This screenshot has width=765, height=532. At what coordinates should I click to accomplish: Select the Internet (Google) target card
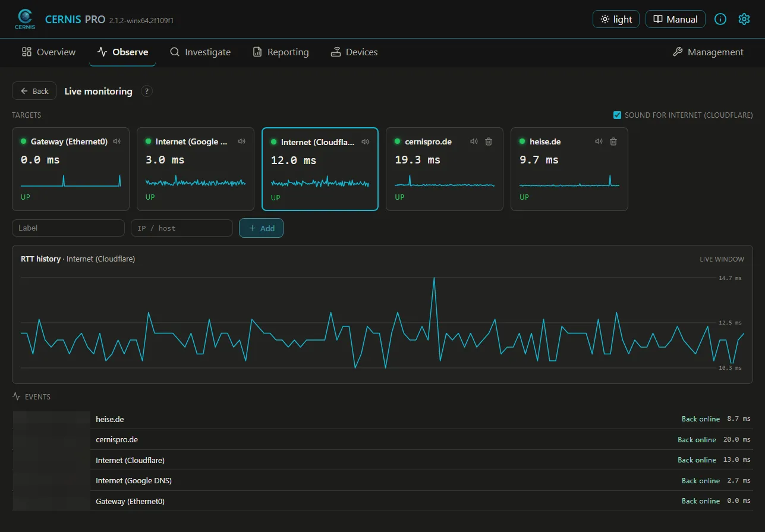196,169
